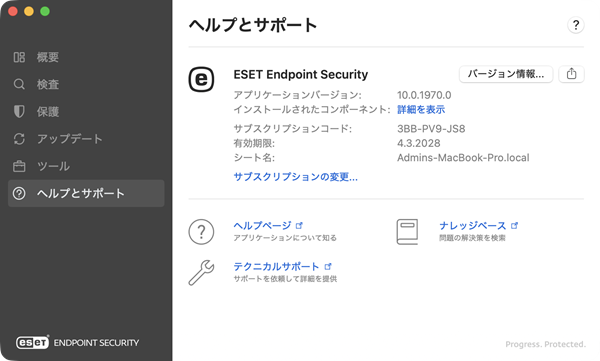Open サブスクリプションの変更... link

295,177
